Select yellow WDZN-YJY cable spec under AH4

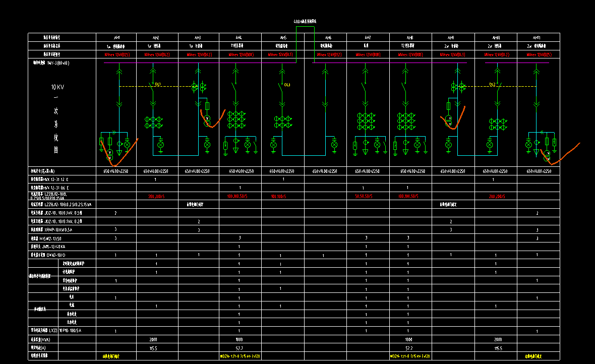pyautogui.click(x=240, y=356)
